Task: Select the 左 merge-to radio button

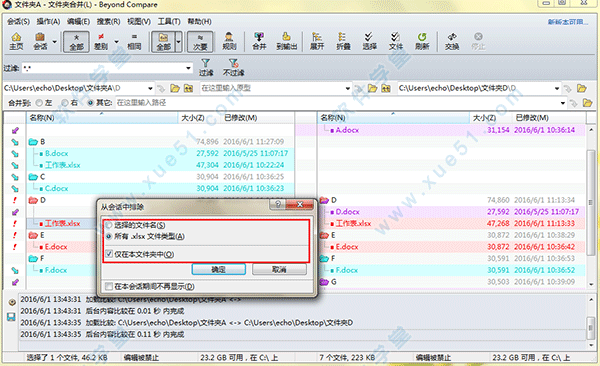Action: click(39, 103)
